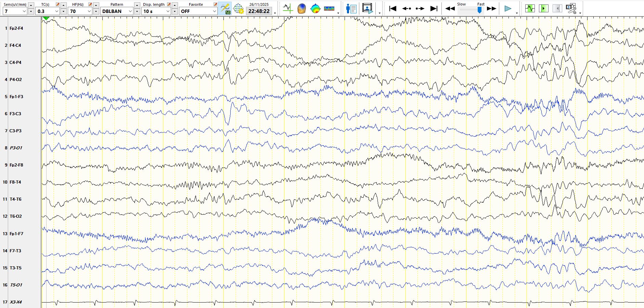Toggle the 50 Hz notch filter button
644x308 pixels.
click(225, 8)
